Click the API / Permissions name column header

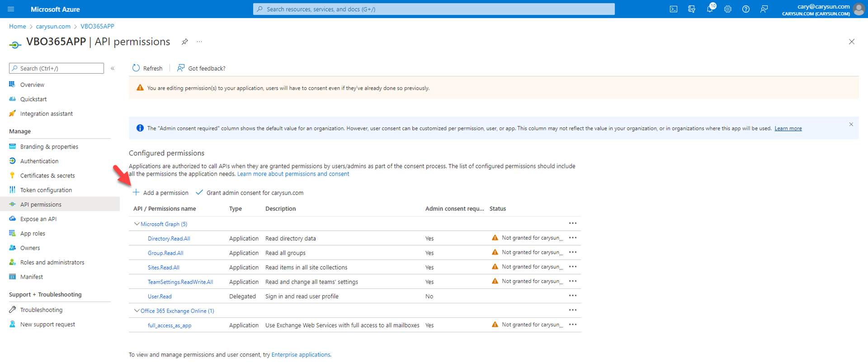(x=165, y=209)
